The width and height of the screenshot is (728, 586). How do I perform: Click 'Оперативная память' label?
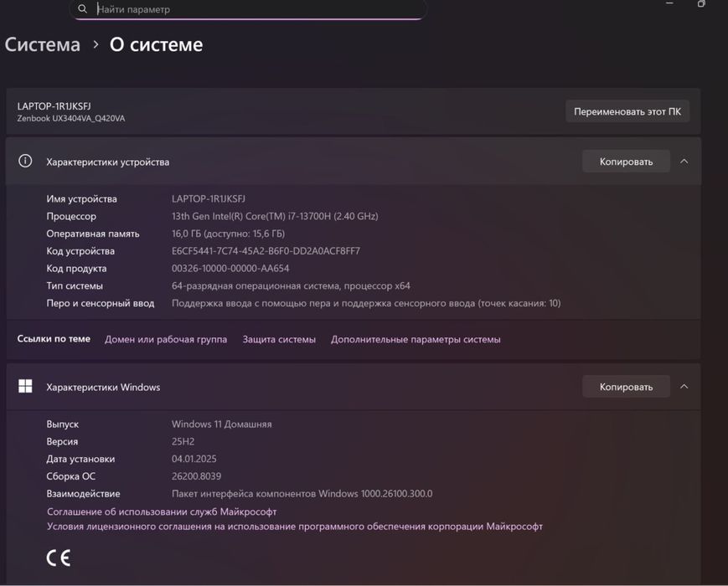point(93,234)
